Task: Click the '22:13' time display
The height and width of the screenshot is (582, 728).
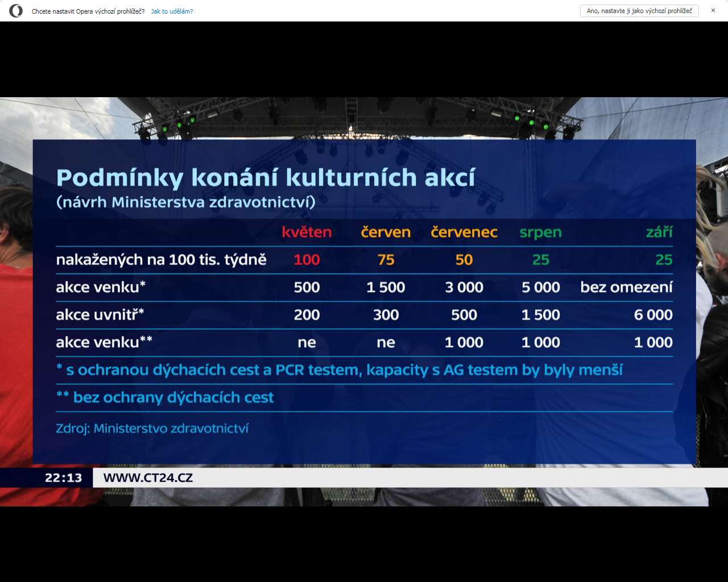Action: pos(64,478)
